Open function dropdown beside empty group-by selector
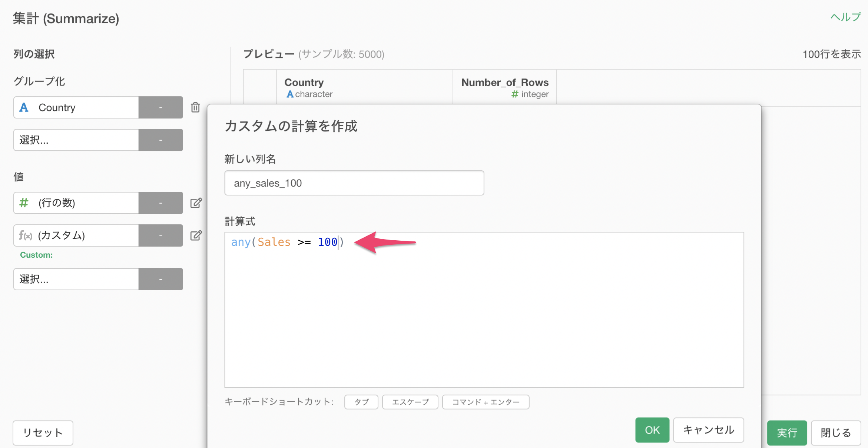The image size is (868, 448). point(160,140)
